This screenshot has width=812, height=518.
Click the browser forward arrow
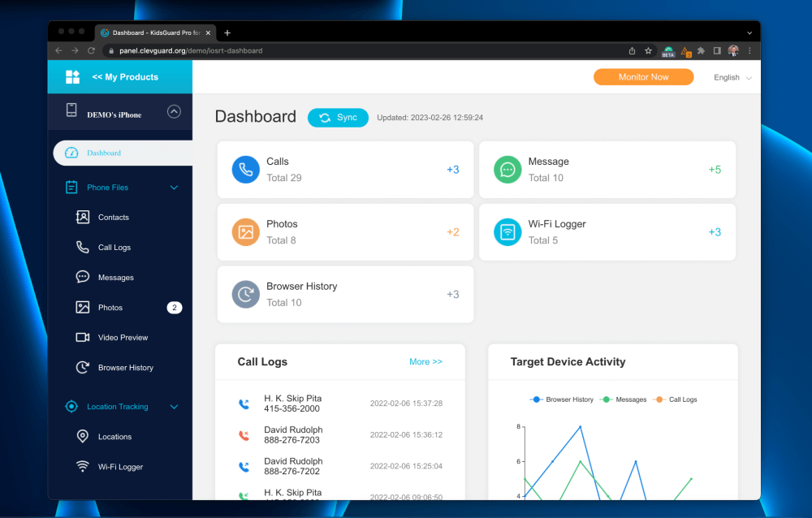pos(75,51)
